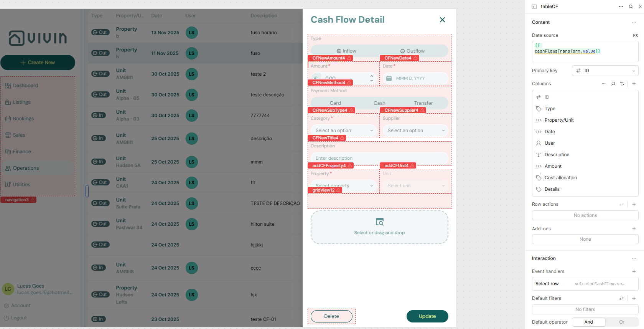Add a row action with plus
The image size is (644, 329).
click(x=634, y=204)
